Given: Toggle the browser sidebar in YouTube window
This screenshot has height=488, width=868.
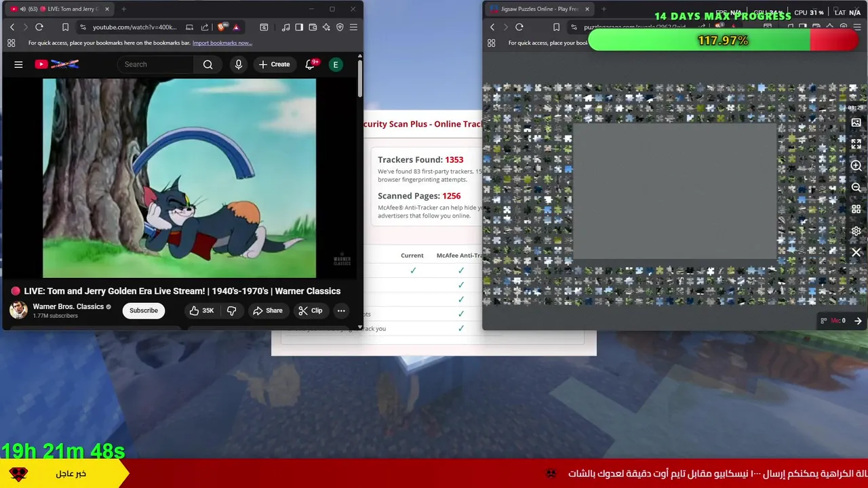Looking at the screenshot, I should coord(299,27).
